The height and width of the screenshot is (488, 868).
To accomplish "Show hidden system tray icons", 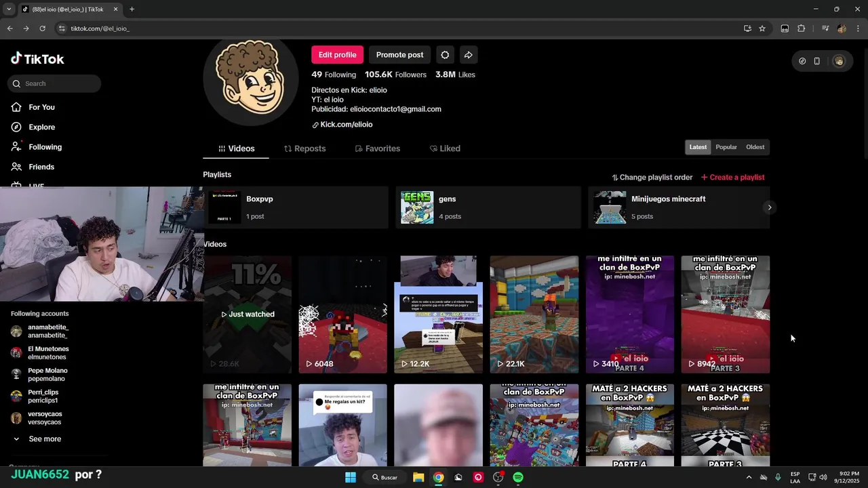I will pyautogui.click(x=749, y=477).
